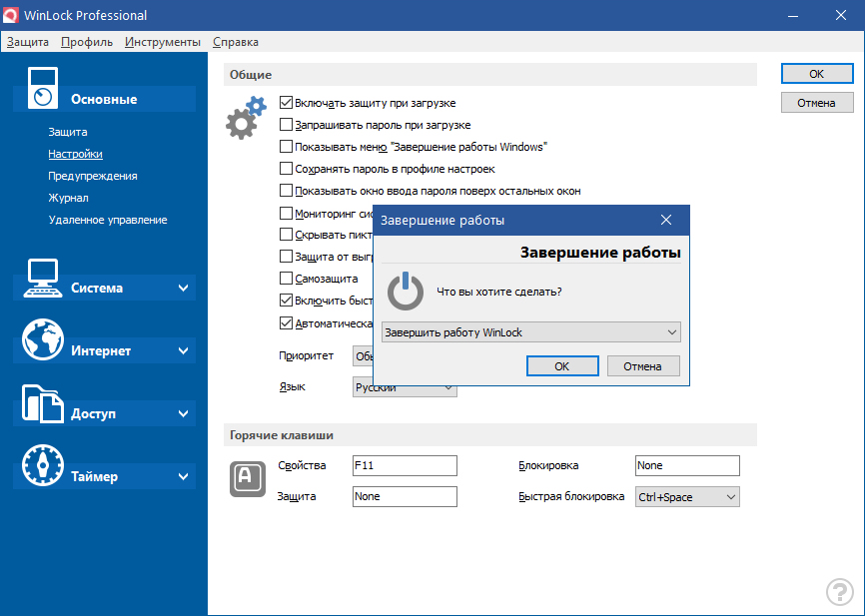Open the Инструменты menu
This screenshot has height=616, width=865.
coord(163,42)
